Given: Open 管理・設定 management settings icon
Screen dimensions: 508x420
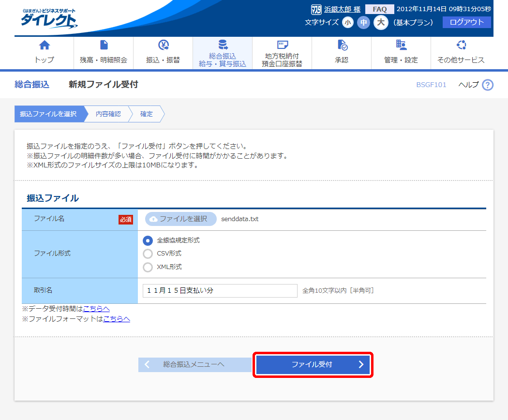Looking at the screenshot, I should (401, 45).
